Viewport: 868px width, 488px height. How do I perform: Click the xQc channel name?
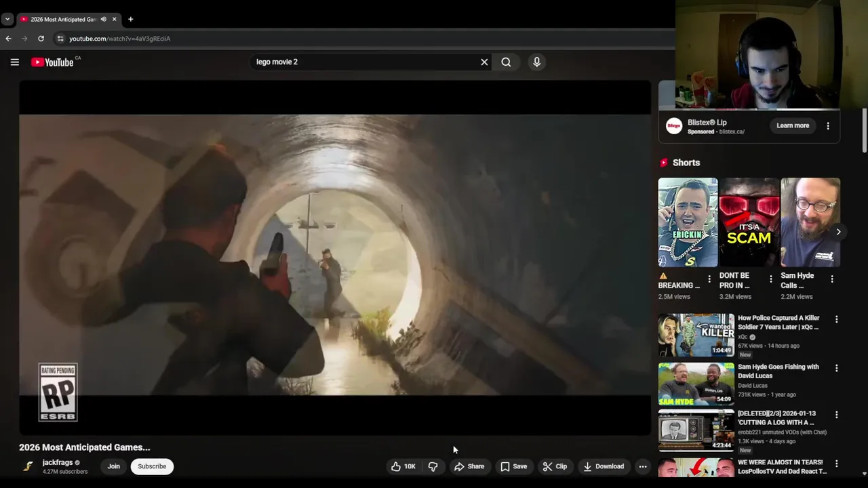[x=743, y=337]
